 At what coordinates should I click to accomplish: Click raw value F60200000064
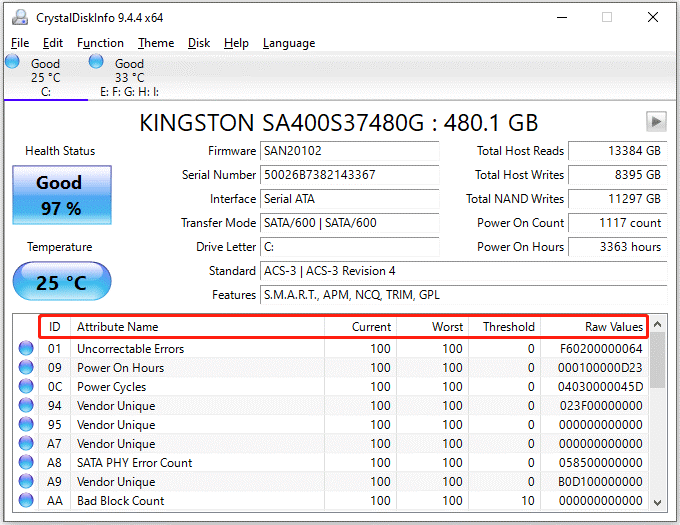pyautogui.click(x=601, y=349)
